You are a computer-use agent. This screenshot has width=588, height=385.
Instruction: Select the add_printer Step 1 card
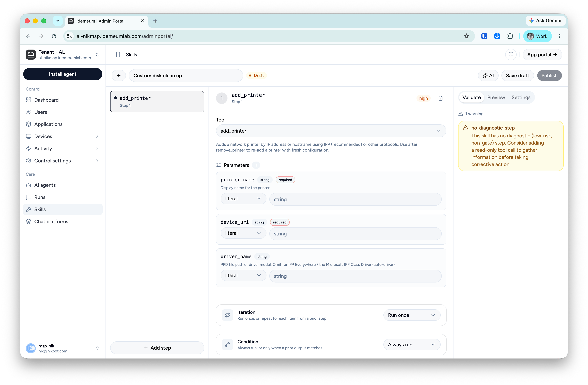click(157, 102)
